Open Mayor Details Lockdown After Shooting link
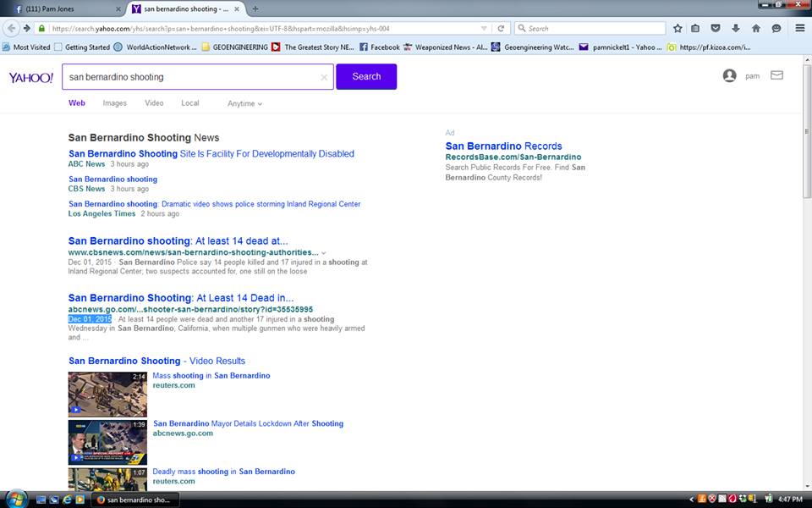The height and width of the screenshot is (508, 812). pyautogui.click(x=248, y=424)
